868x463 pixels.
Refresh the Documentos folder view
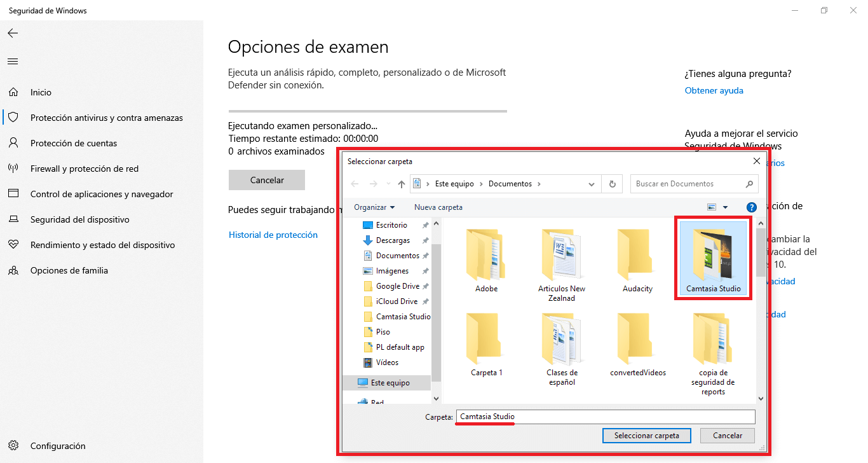pyautogui.click(x=612, y=184)
